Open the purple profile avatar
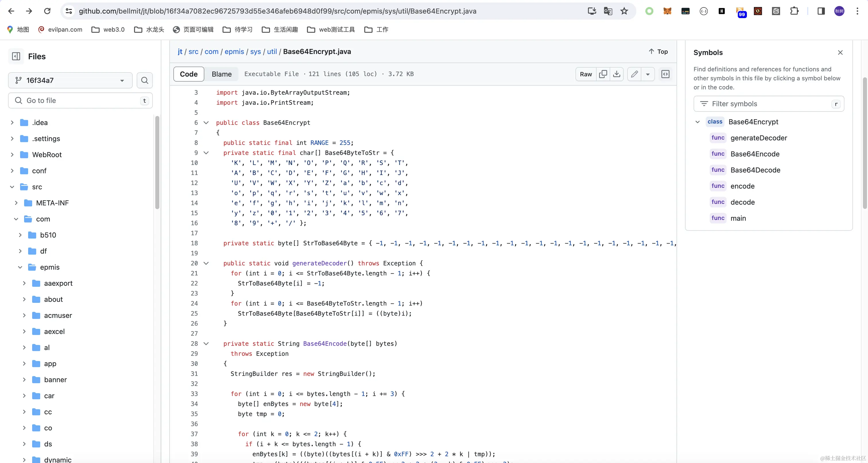Viewport: 868px width, 463px height. click(839, 11)
